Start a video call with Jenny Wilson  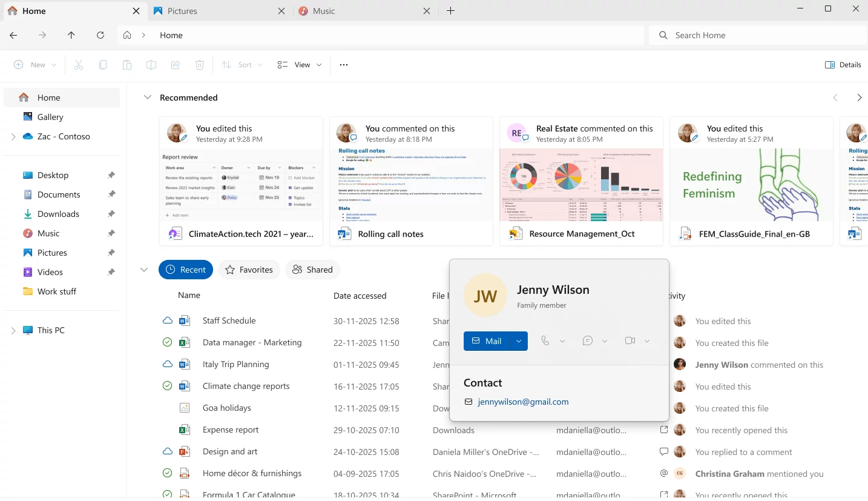(x=630, y=340)
